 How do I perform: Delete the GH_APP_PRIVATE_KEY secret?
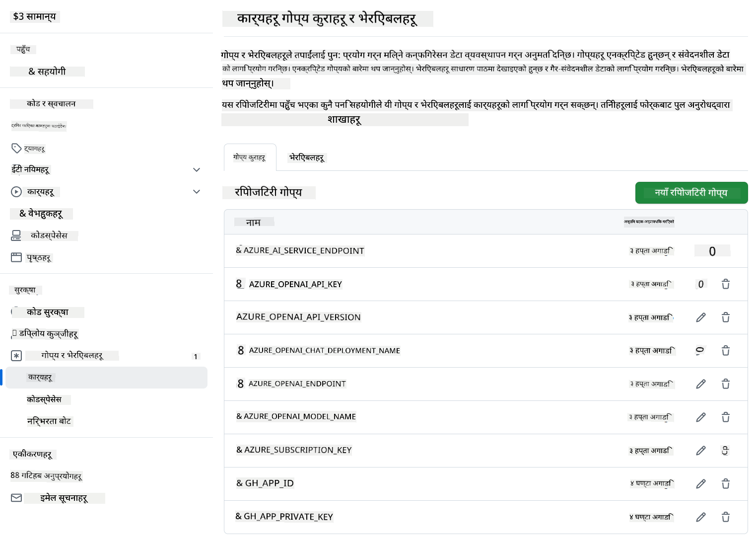(x=726, y=517)
